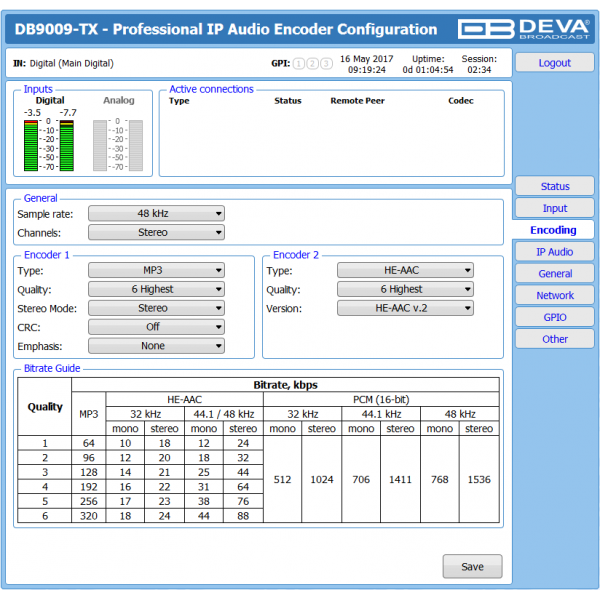Click the Analog inputs label
Image resolution: width=600 pixels, height=600 pixels.
[119, 100]
